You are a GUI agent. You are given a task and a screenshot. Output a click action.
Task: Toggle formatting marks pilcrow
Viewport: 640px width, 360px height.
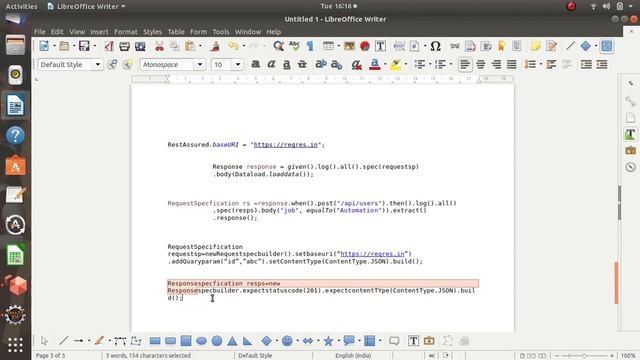(x=310, y=46)
